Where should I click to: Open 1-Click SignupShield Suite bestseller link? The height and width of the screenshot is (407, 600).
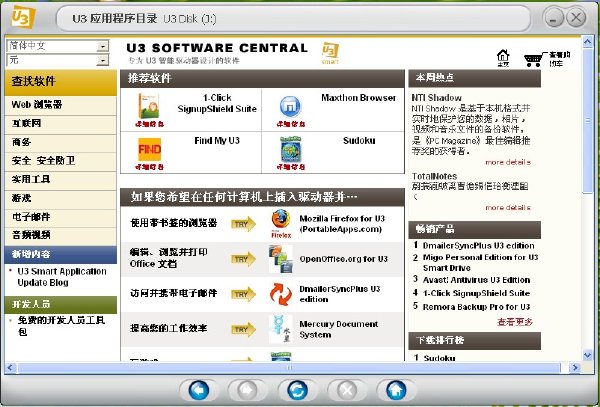click(476, 294)
